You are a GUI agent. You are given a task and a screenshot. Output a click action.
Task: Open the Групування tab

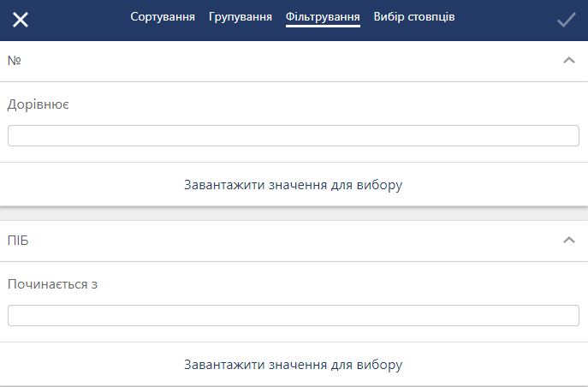(x=241, y=17)
